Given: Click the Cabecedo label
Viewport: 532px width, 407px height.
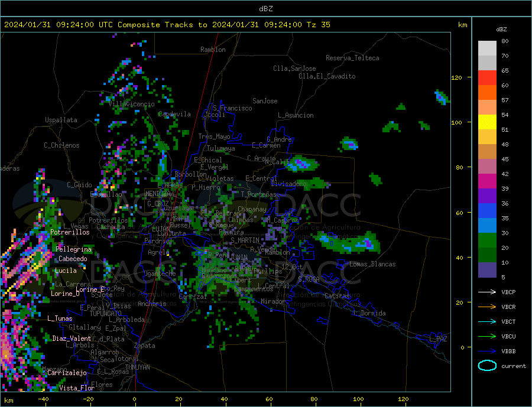Looking at the screenshot, I should (x=73, y=259).
